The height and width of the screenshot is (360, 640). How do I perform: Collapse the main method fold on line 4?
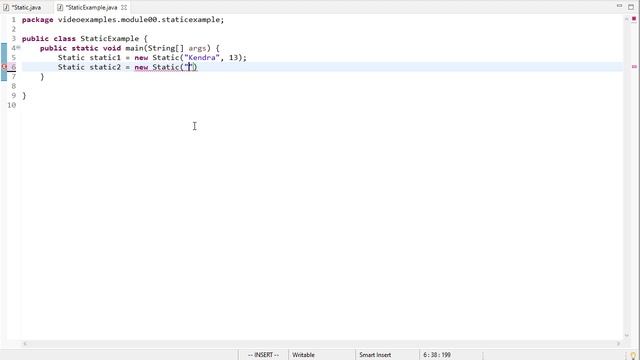tap(18, 48)
